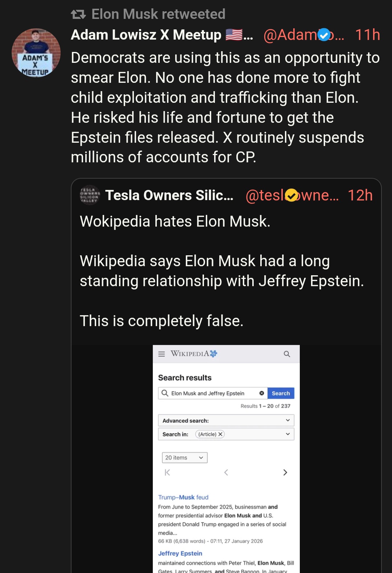392x573 pixels.
Task: Open Wikipedia hamburger menu icon
Action: click(162, 354)
